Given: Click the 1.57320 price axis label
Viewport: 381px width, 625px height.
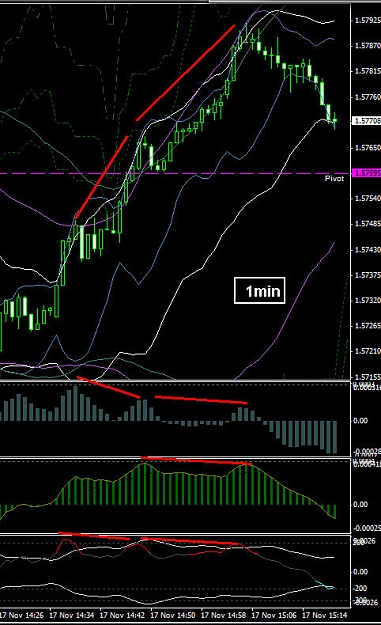Looking at the screenshot, I should (367, 300).
